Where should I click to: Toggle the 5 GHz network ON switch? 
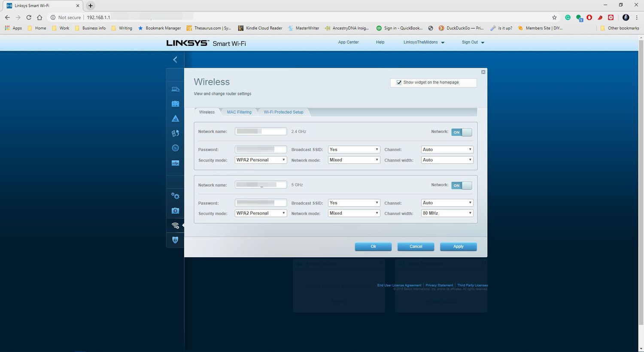[x=462, y=185]
